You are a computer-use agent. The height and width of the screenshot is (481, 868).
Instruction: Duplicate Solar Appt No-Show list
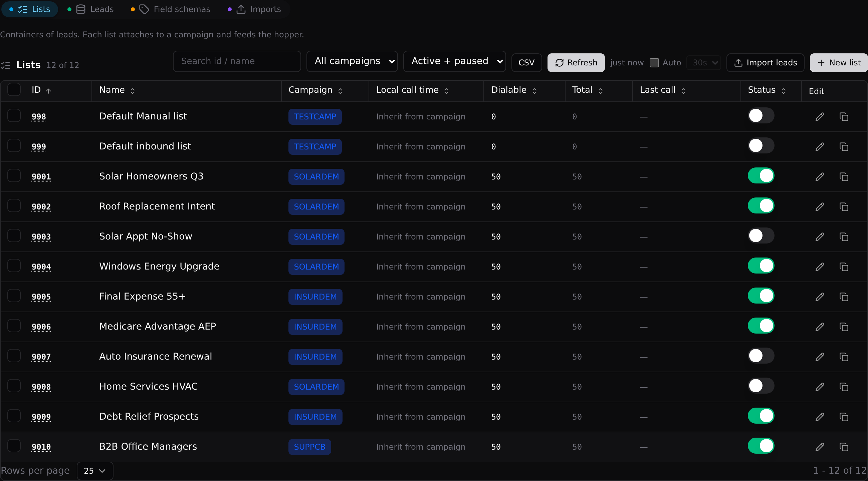844,236
